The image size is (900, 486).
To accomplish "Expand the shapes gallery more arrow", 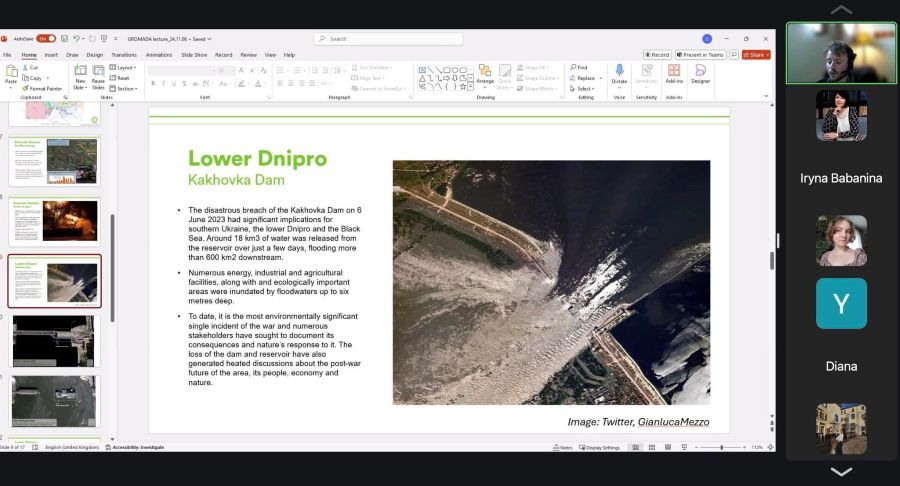I will (x=471, y=87).
